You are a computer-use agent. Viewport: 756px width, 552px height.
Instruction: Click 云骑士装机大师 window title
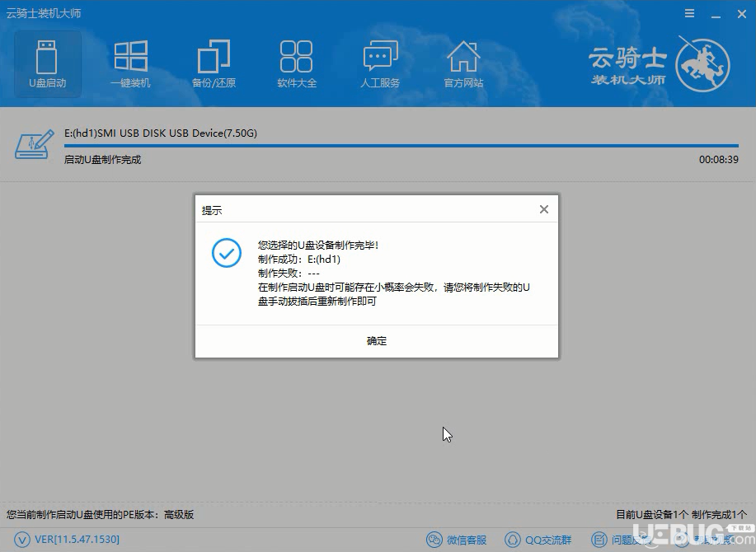44,13
